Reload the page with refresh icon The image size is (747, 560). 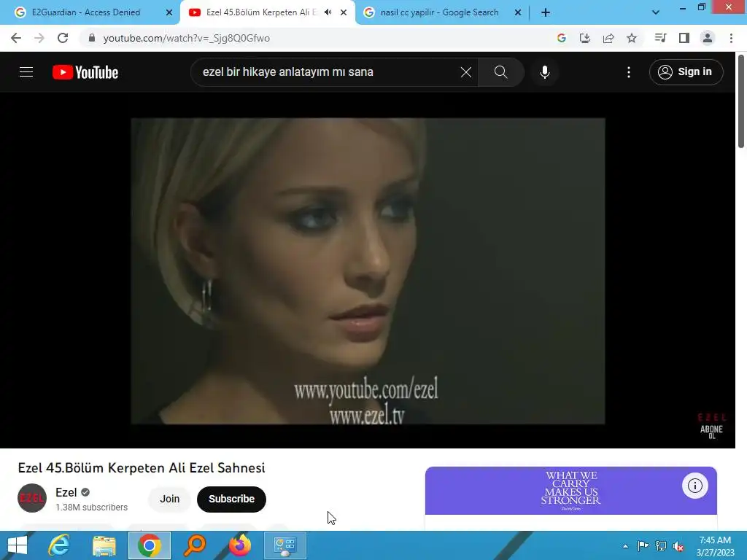(63, 38)
